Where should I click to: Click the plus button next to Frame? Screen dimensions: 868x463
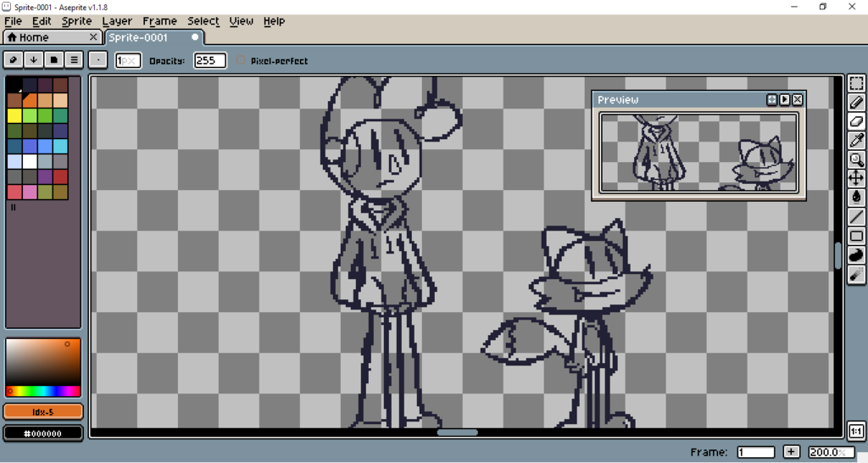click(791, 452)
